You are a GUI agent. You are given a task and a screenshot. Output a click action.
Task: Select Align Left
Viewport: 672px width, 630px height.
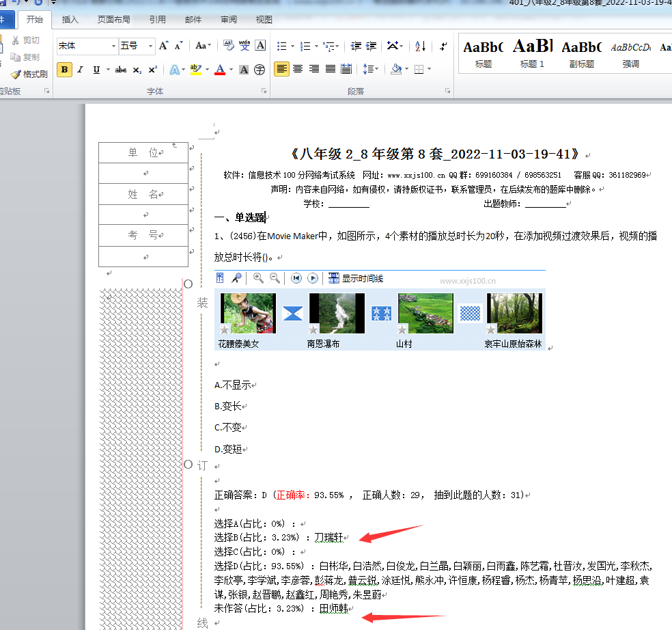point(281,69)
